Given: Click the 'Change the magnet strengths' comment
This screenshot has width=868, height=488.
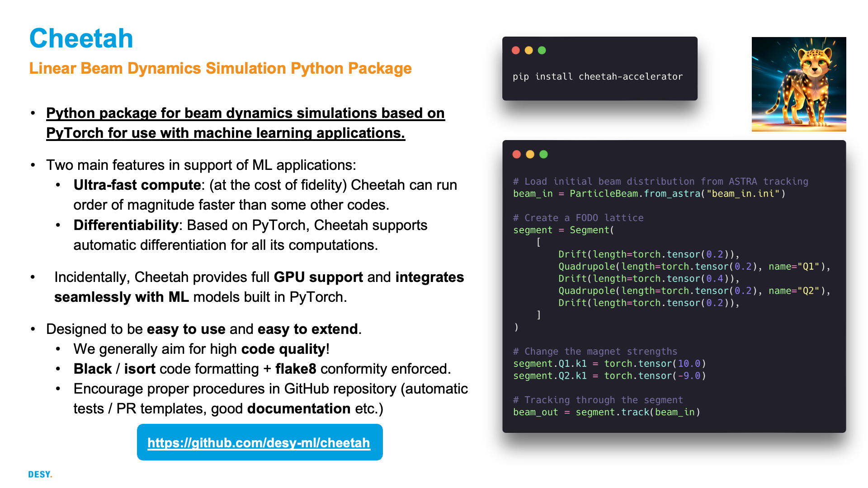Looking at the screenshot, I should click(x=595, y=352).
